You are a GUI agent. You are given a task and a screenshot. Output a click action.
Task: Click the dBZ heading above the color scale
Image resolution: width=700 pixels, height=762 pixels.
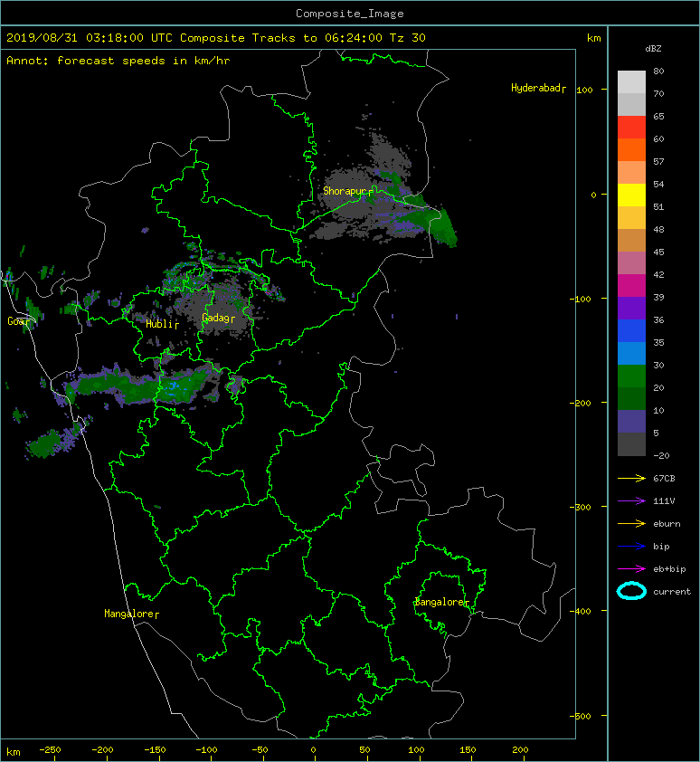coord(653,49)
